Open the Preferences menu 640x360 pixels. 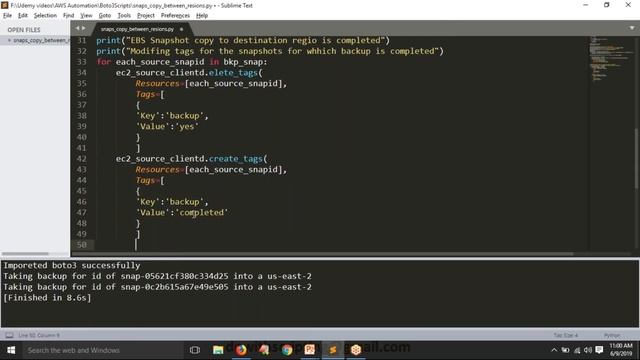(175, 16)
